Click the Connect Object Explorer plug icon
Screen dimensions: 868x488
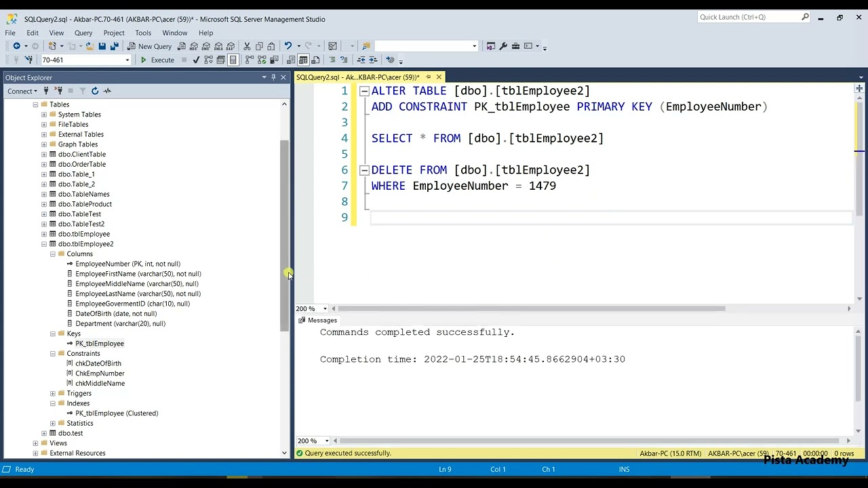pyautogui.click(x=46, y=91)
